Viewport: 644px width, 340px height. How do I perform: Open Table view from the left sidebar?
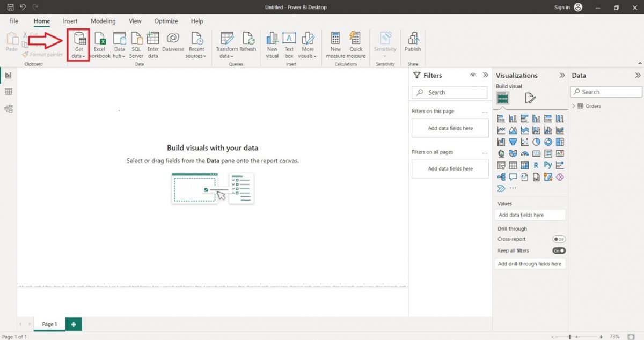[8, 92]
